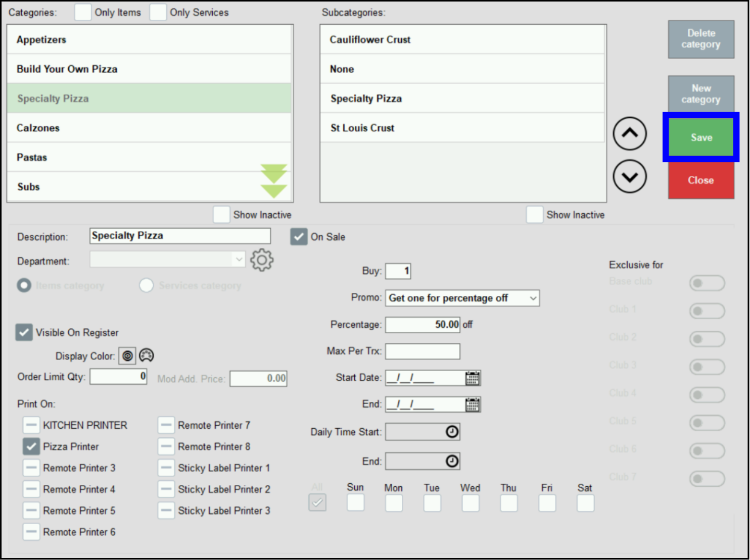
Task: Toggle Show Inactive under Categories list
Action: click(221, 215)
